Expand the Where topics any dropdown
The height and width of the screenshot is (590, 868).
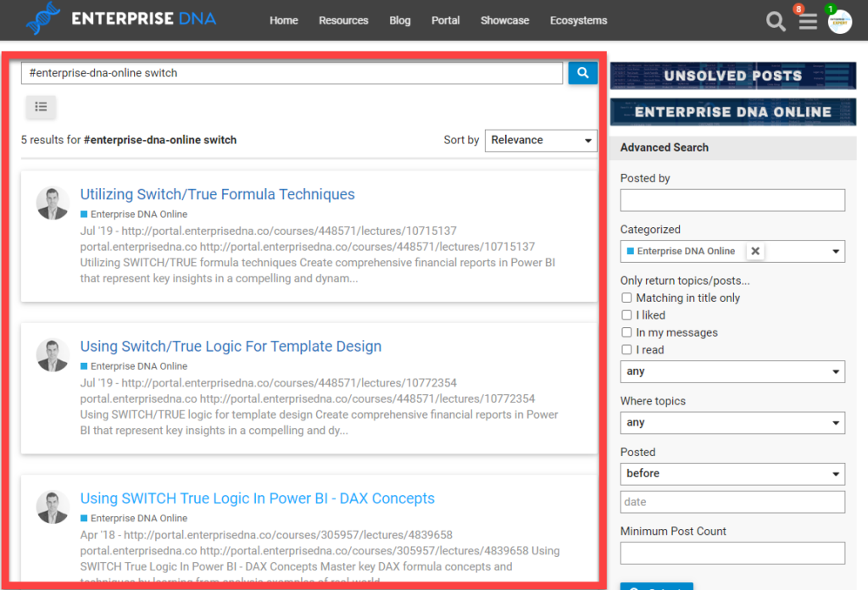pyautogui.click(x=732, y=422)
